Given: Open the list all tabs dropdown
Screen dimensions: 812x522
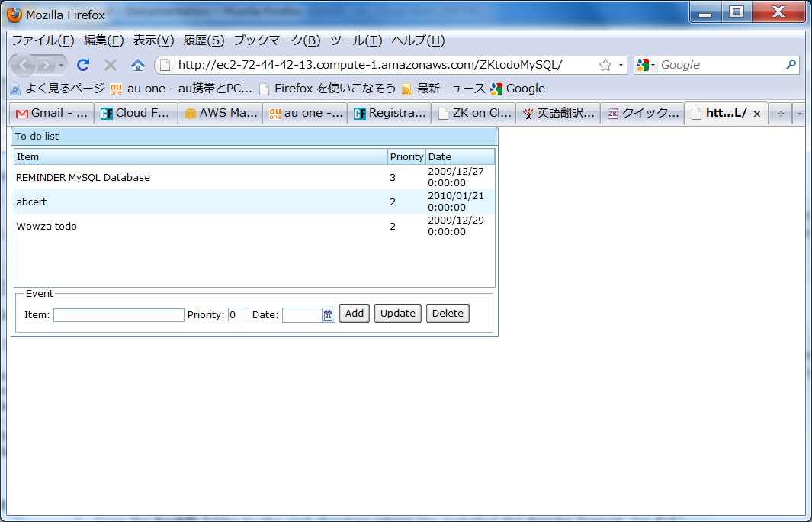Looking at the screenshot, I should (x=798, y=114).
